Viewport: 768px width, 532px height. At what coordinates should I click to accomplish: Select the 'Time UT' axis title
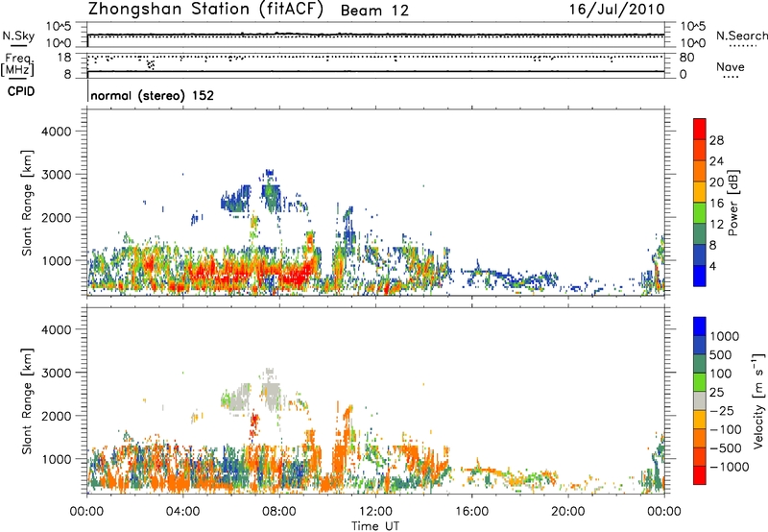point(375,526)
